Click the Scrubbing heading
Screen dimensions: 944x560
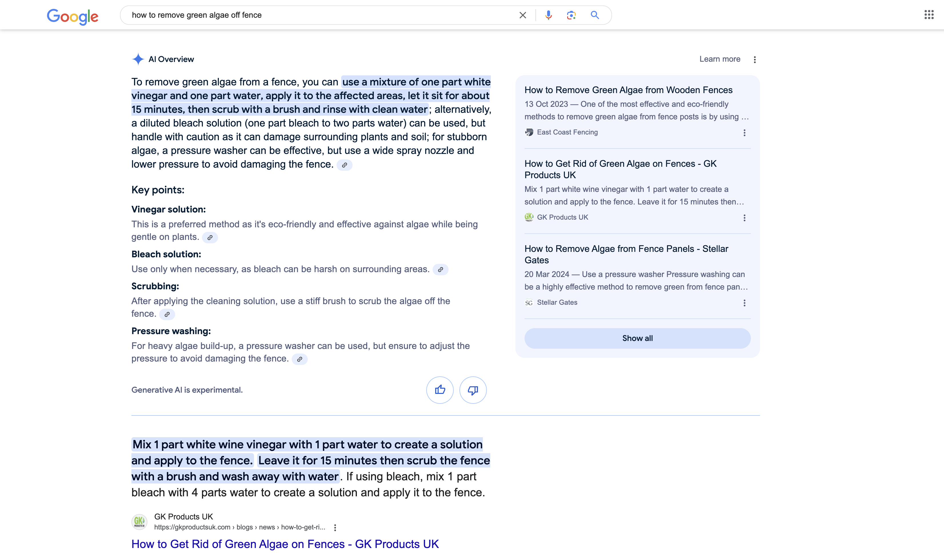tap(155, 286)
